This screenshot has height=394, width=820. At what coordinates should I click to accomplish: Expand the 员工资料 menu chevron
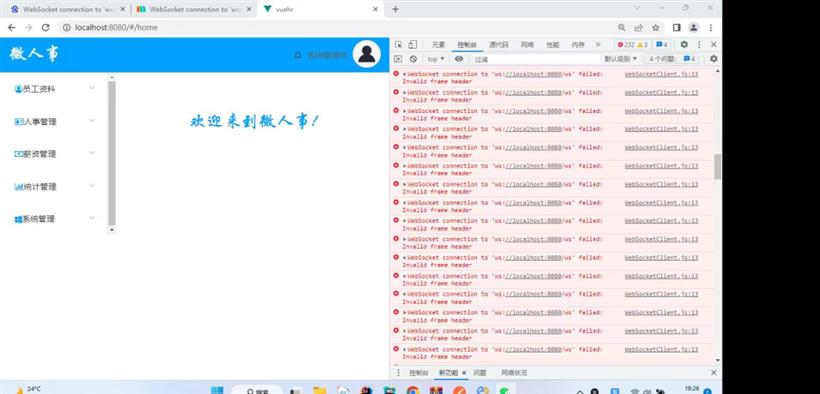point(92,88)
